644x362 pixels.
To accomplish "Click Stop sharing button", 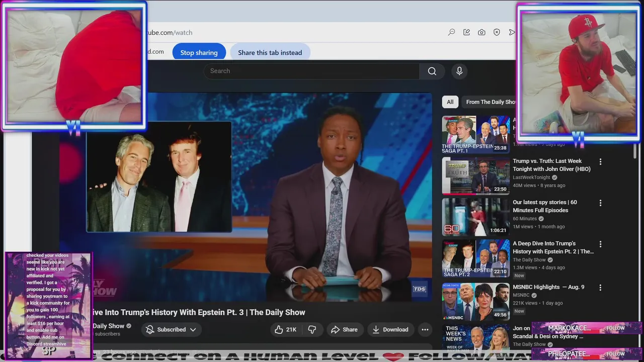I will point(199,52).
